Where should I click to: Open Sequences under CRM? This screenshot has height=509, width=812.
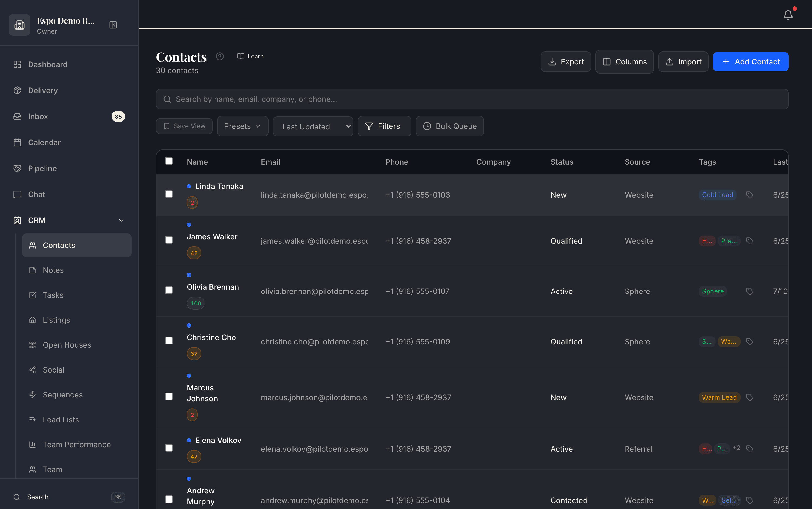[77, 395]
